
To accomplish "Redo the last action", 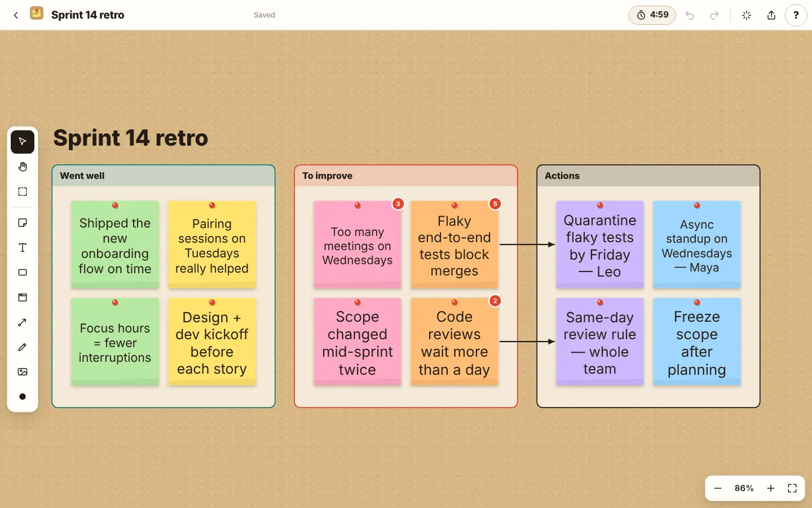I will click(x=714, y=15).
